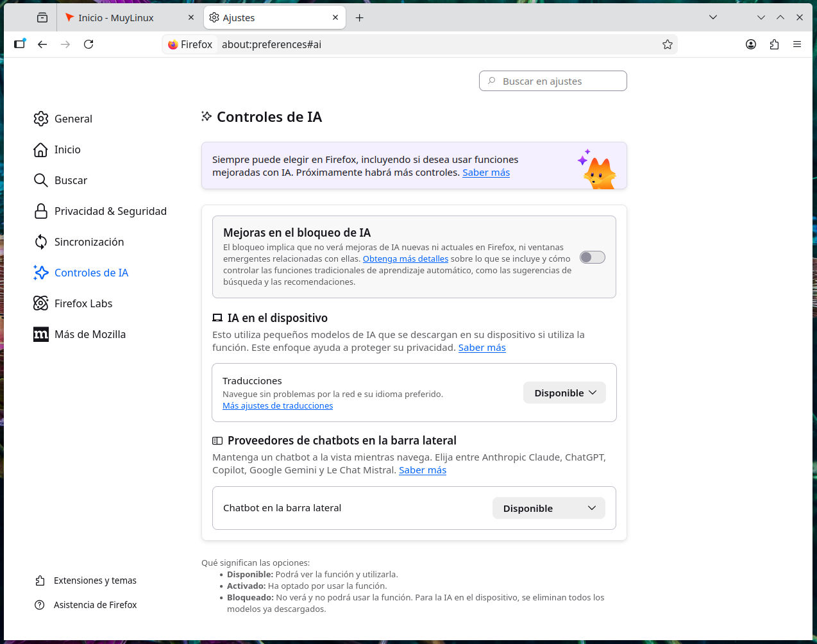The image size is (817, 644).
Task: Open the extensions puzzle-piece icon
Action: tap(774, 44)
